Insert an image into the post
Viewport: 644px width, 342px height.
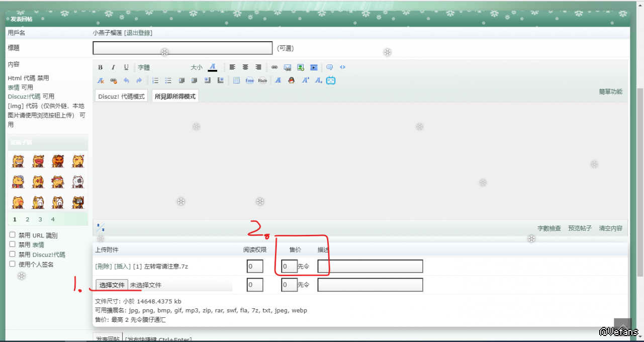[x=301, y=67]
